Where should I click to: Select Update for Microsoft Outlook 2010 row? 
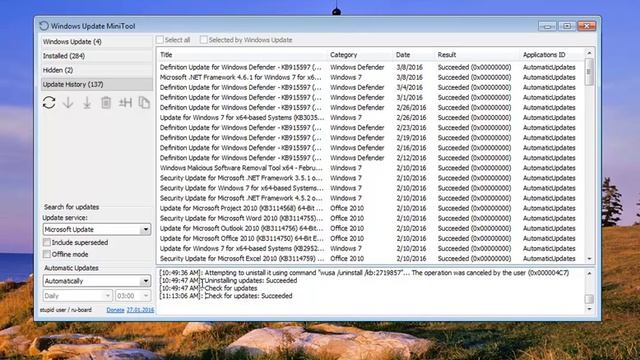371,228
